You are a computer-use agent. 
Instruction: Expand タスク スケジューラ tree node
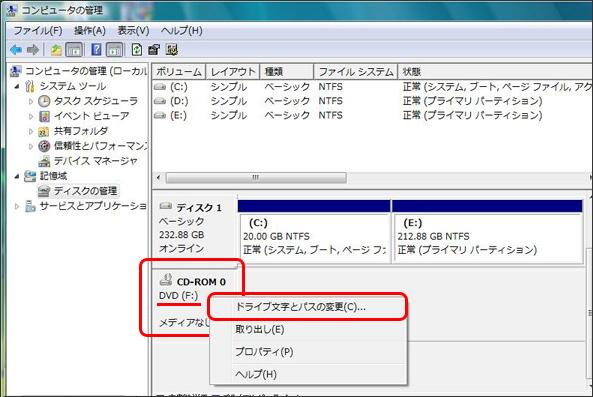click(31, 101)
